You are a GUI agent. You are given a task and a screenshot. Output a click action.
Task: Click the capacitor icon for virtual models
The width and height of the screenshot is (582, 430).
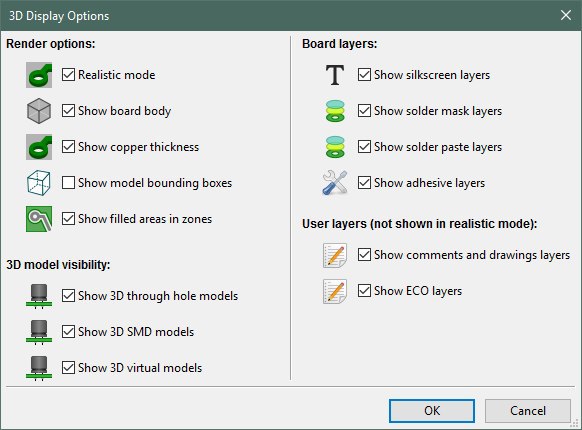39,368
